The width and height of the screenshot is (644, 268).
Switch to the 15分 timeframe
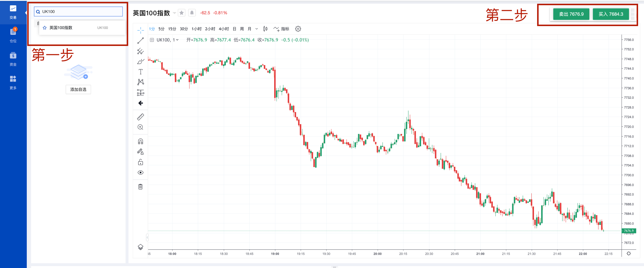[x=172, y=29]
